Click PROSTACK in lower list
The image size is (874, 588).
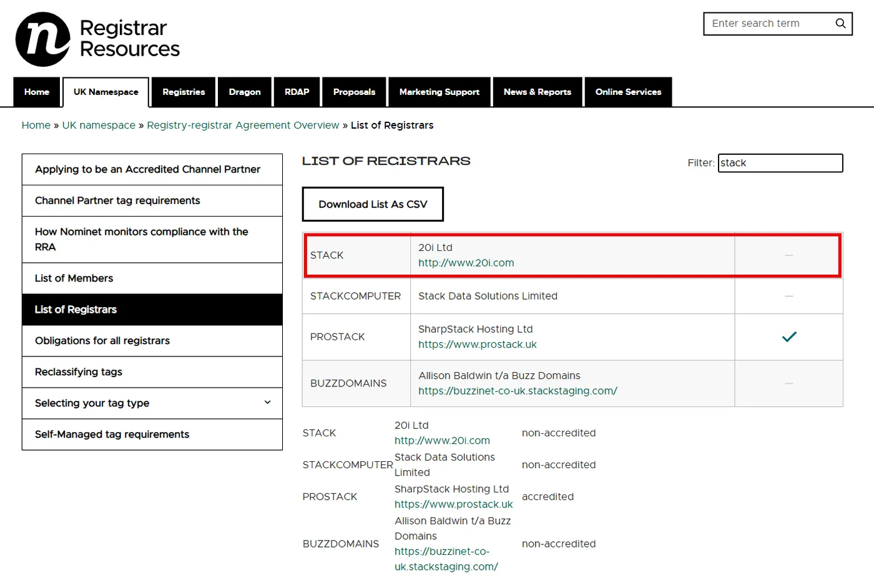(330, 497)
